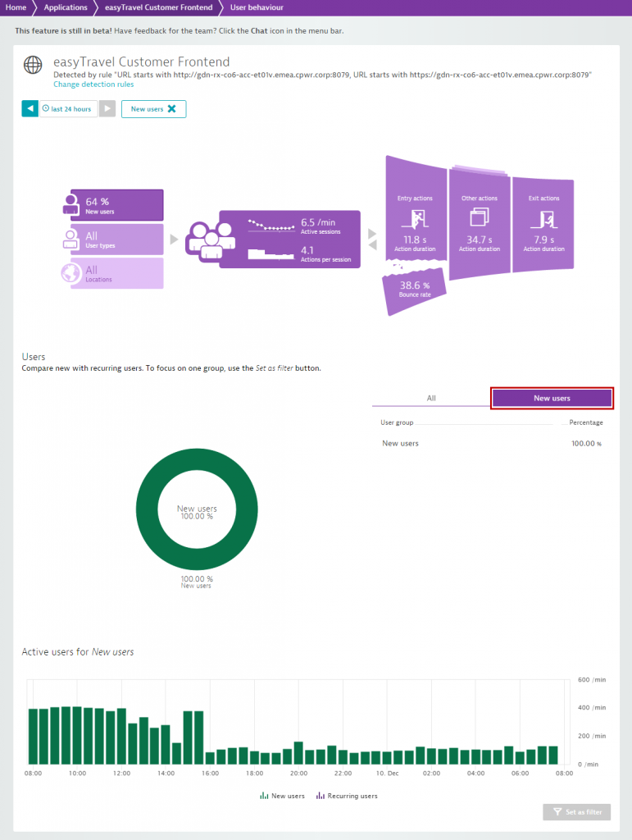This screenshot has width=632, height=840.
Task: Select User behaviour breadcrumb
Action: pos(257,7)
